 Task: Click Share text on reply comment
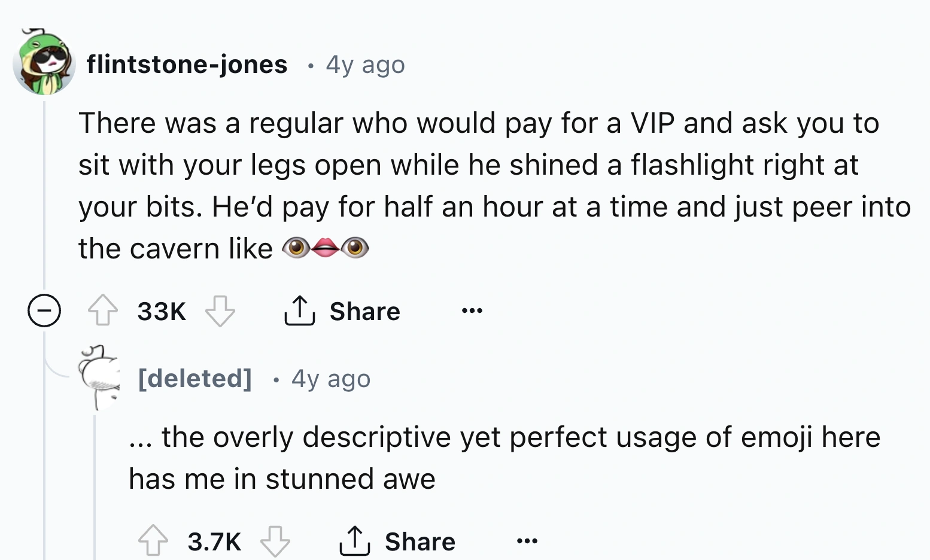pyautogui.click(x=420, y=541)
